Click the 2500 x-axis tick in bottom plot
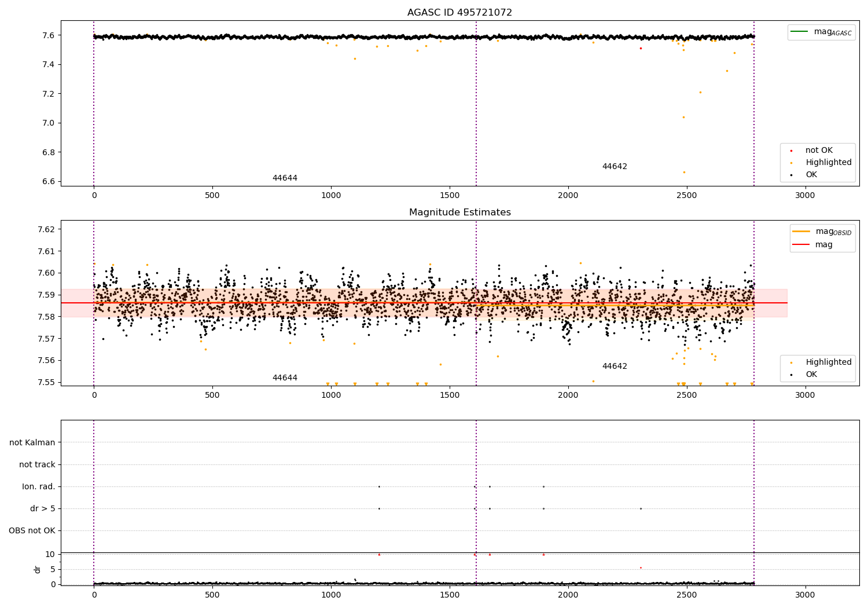 687,595
